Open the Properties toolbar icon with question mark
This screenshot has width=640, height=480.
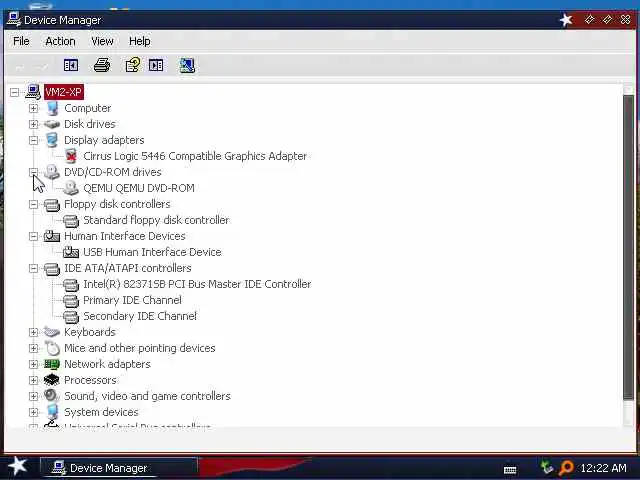coord(133,65)
